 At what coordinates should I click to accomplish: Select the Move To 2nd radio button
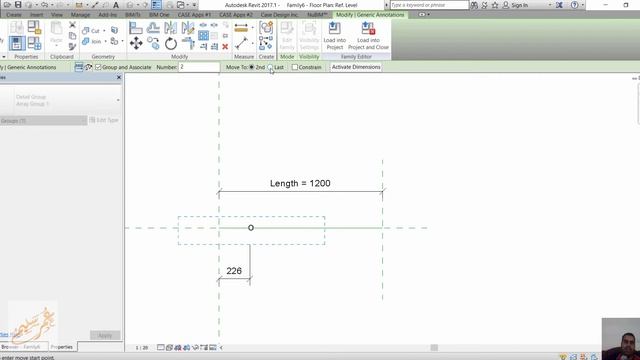[x=251, y=67]
